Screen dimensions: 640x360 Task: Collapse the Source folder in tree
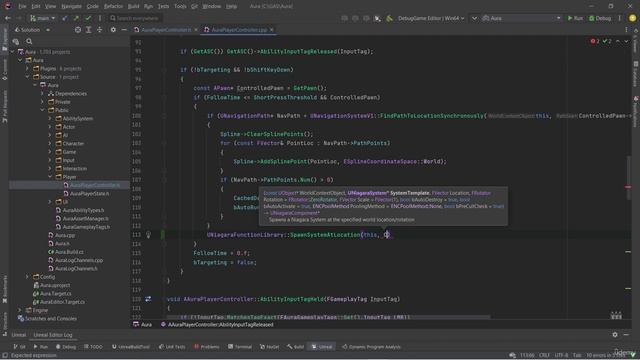[27, 77]
